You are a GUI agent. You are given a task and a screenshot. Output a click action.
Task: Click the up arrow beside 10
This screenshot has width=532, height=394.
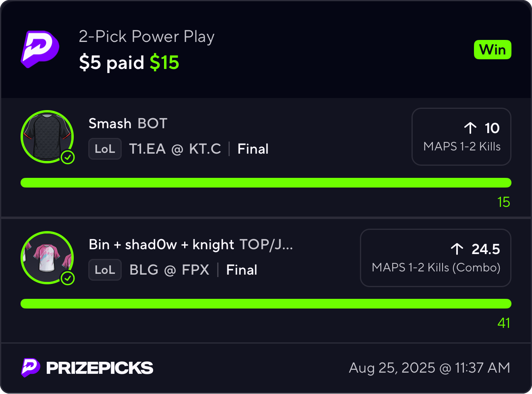pos(470,128)
